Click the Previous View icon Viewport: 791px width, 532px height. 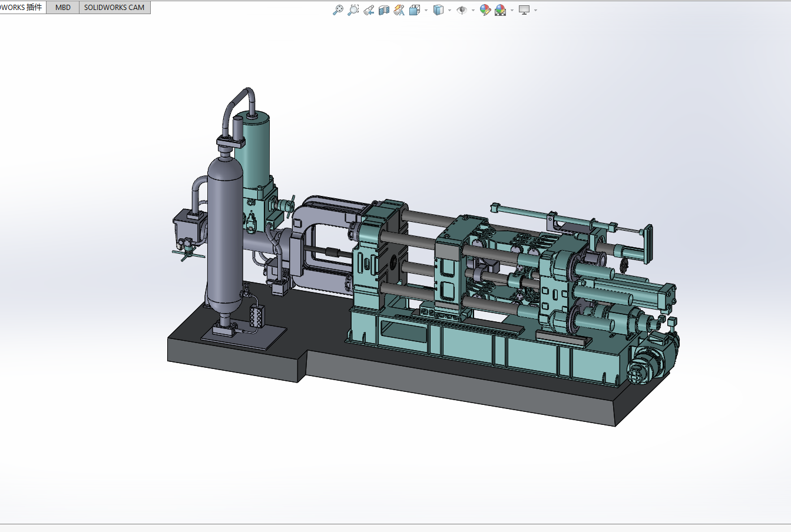point(369,10)
